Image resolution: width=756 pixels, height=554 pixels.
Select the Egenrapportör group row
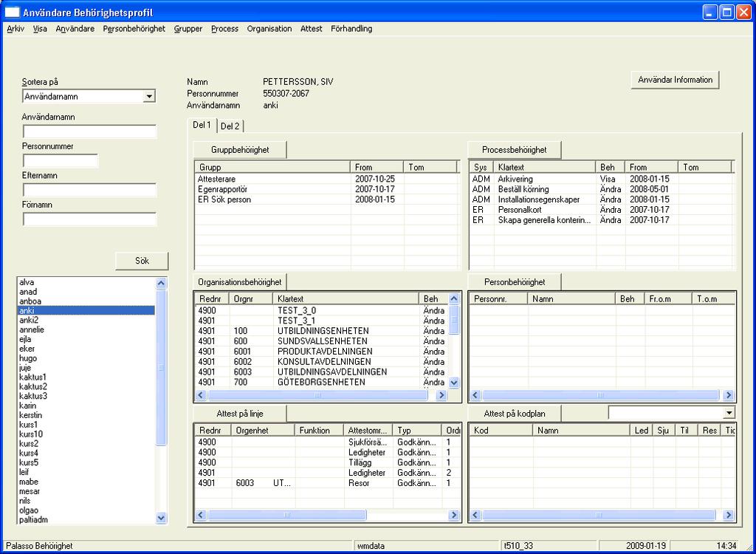(x=326, y=189)
